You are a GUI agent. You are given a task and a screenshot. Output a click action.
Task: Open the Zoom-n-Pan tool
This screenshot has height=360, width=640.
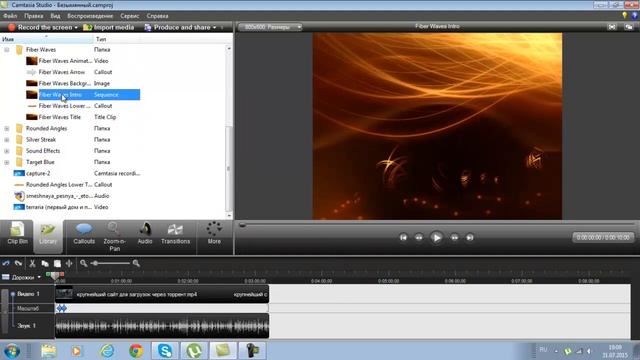(x=114, y=237)
